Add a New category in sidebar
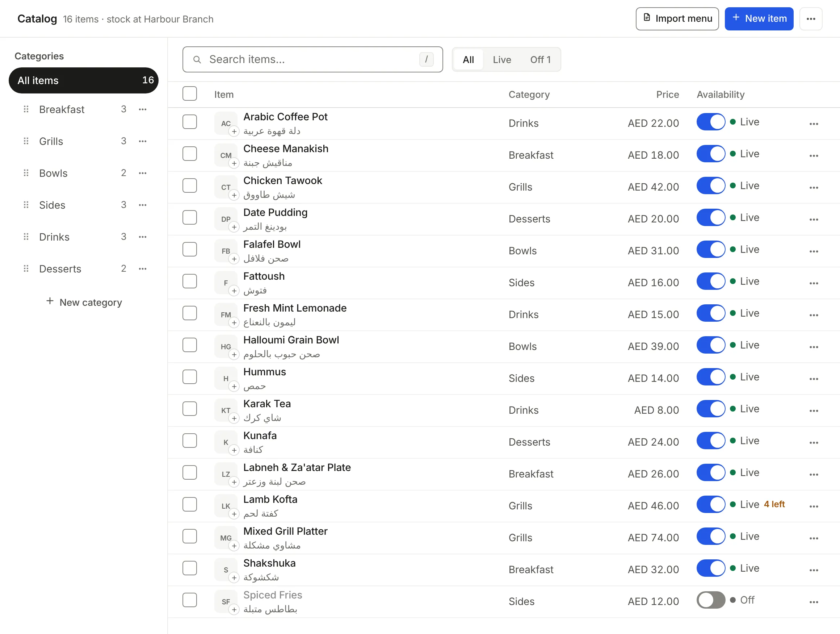840x634 pixels. [84, 303]
